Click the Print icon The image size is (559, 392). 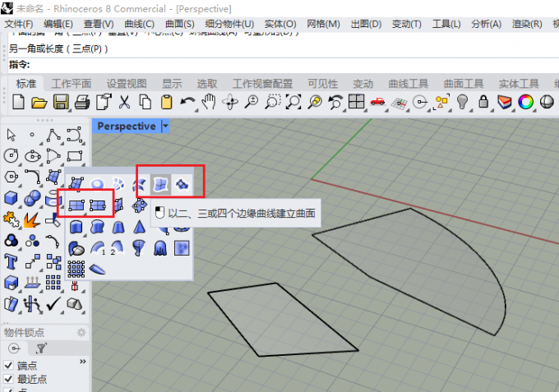pyautogui.click(x=82, y=102)
